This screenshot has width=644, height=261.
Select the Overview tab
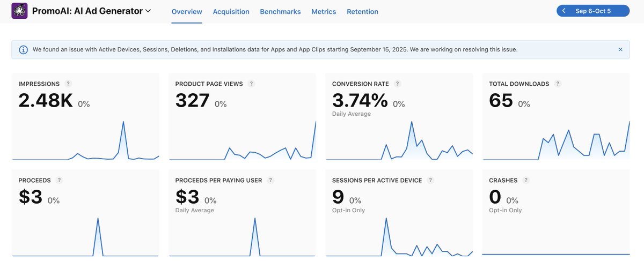tap(187, 11)
